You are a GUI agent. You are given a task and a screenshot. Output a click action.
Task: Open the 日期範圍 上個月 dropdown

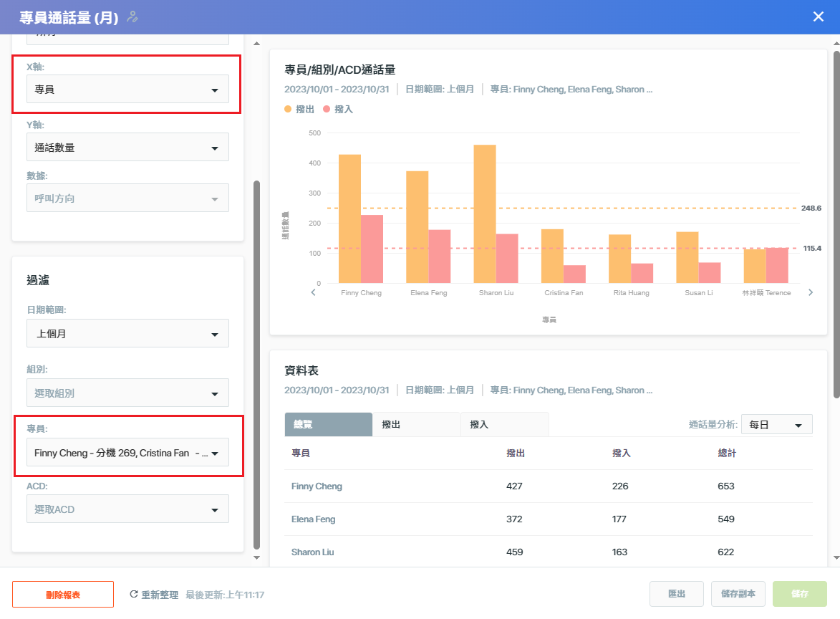tap(127, 333)
